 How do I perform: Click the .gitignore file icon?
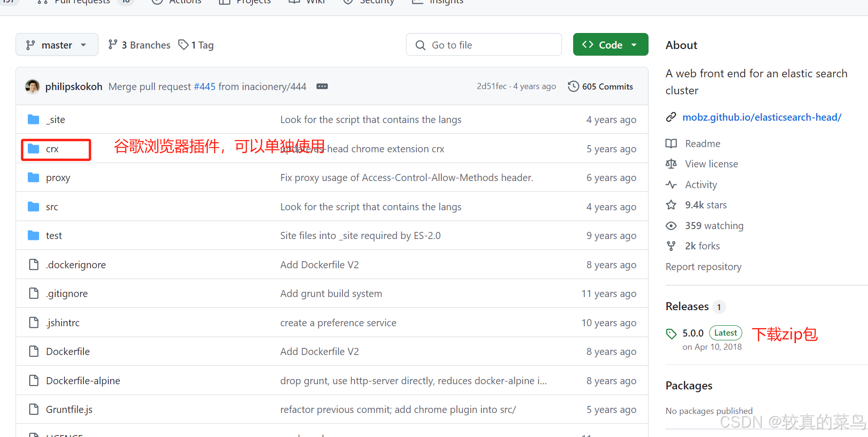click(x=33, y=293)
